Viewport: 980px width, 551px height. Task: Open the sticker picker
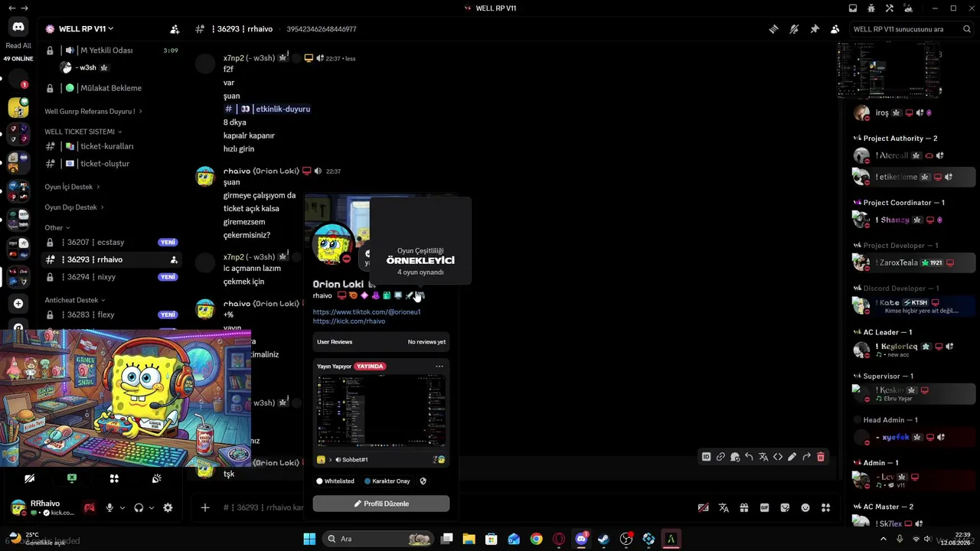click(785, 507)
